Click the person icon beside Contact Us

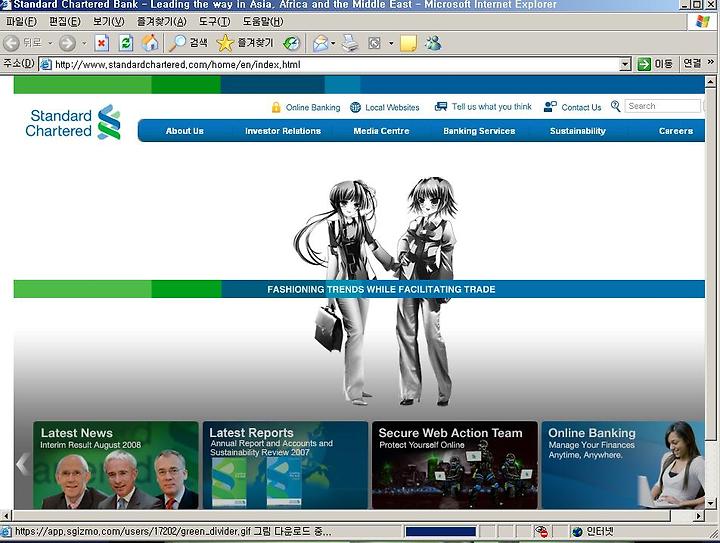coord(550,106)
